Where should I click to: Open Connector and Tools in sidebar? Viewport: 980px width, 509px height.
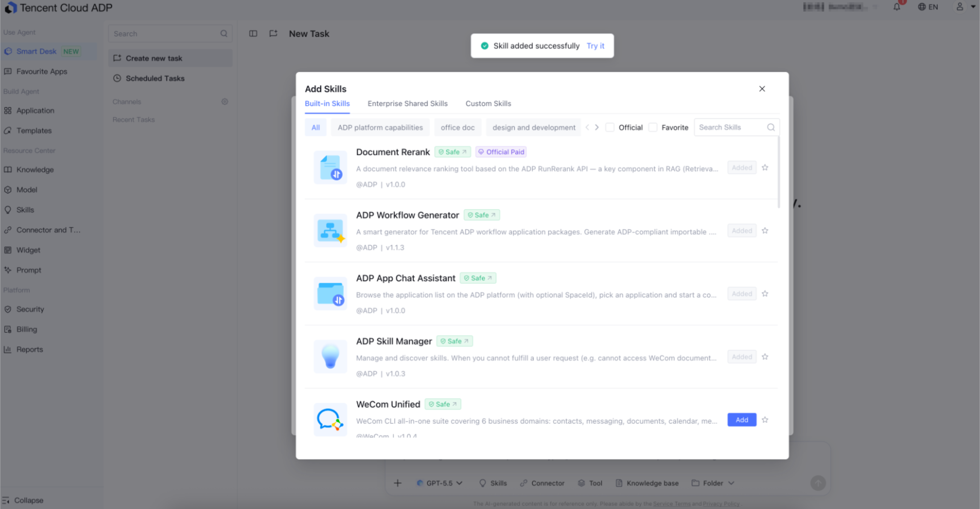48,230
